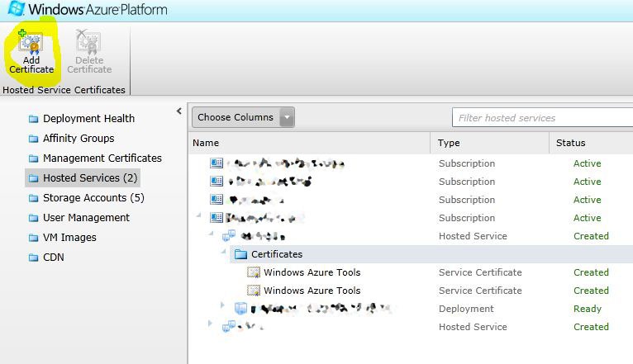Go to Affinity Groups
The height and width of the screenshot is (364, 633).
[79, 139]
